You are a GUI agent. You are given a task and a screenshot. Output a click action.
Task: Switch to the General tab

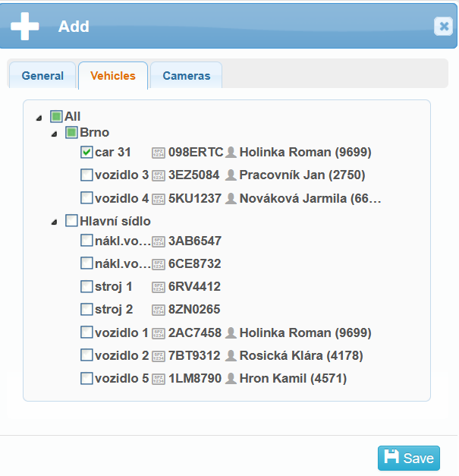pyautogui.click(x=42, y=76)
